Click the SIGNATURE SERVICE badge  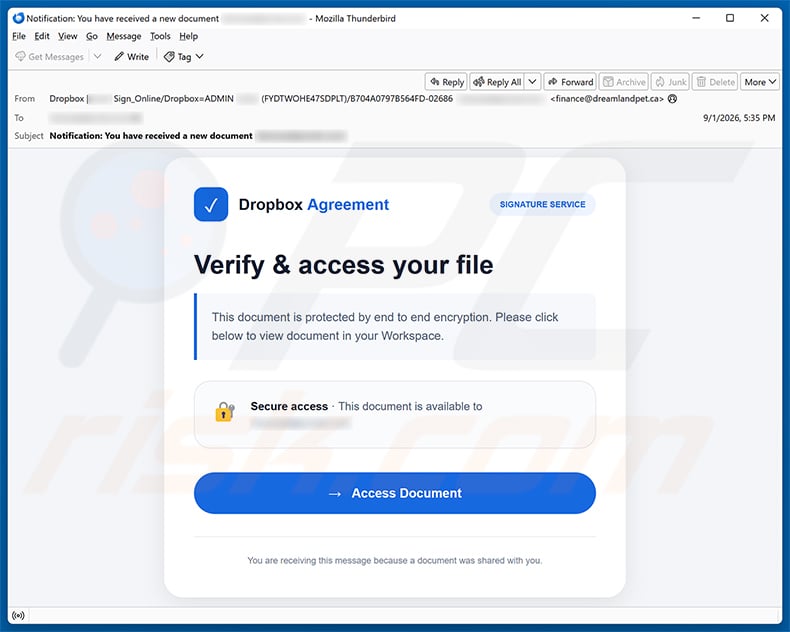(x=542, y=204)
